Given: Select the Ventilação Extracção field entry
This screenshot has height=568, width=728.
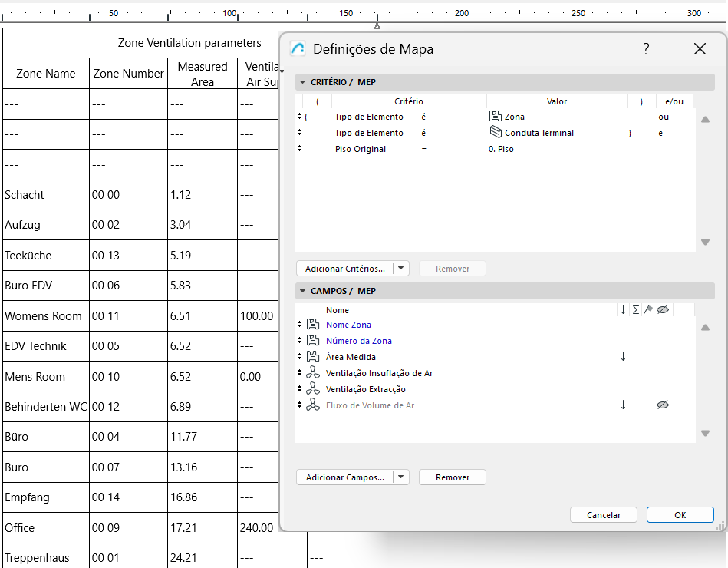Looking at the screenshot, I should (x=367, y=388).
